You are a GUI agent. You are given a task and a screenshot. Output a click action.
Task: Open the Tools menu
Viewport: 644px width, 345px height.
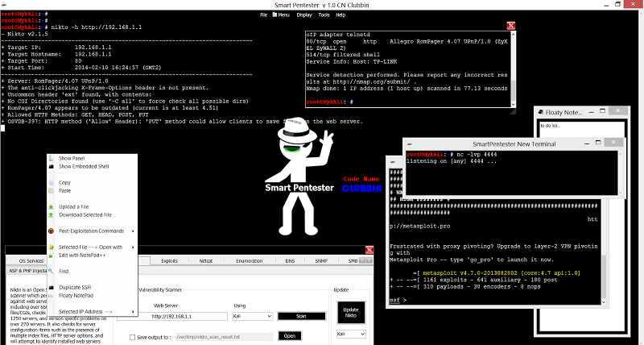pos(324,15)
